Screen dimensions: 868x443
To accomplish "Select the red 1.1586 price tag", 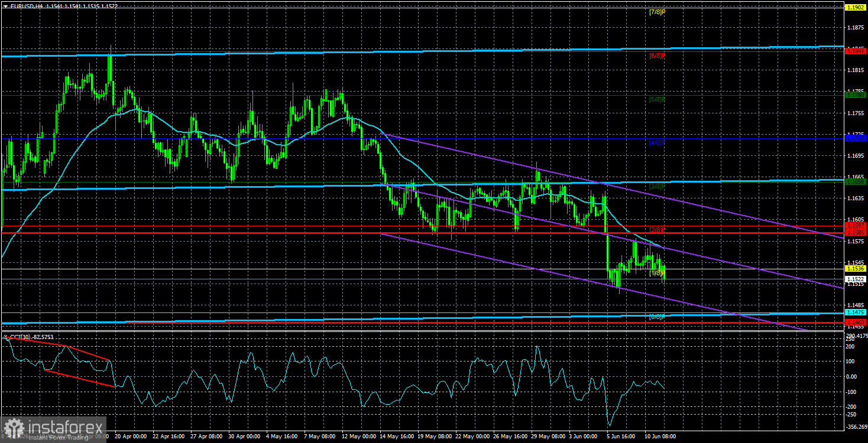I will (856, 233).
